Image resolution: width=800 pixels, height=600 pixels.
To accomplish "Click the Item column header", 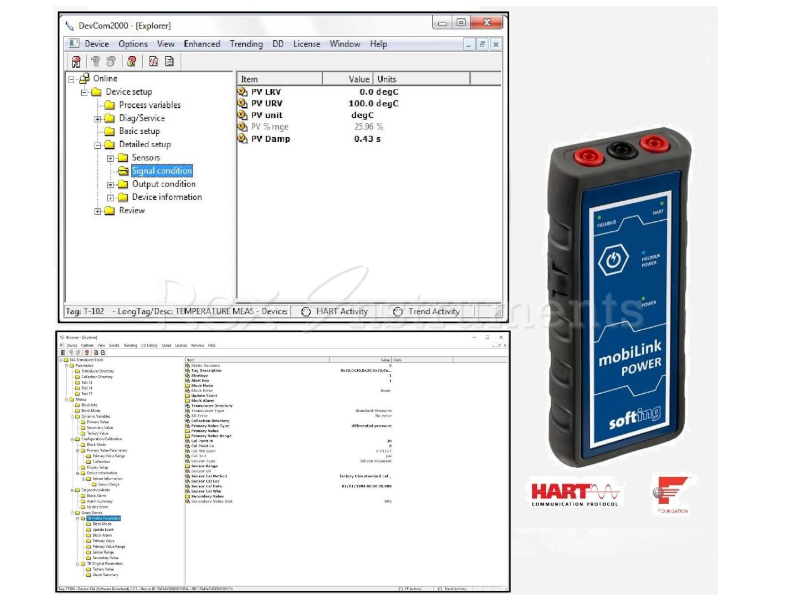I will pos(280,79).
